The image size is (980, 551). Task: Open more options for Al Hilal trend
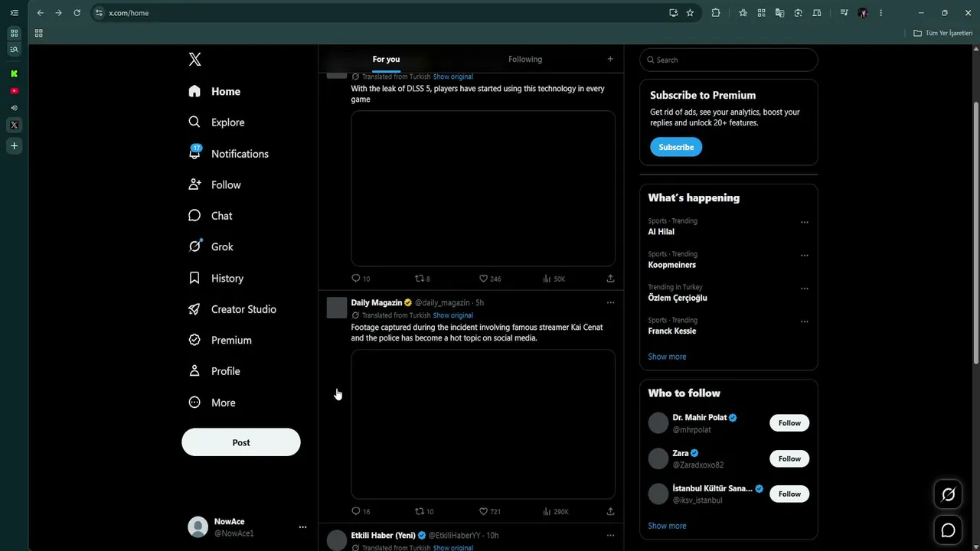(804, 223)
